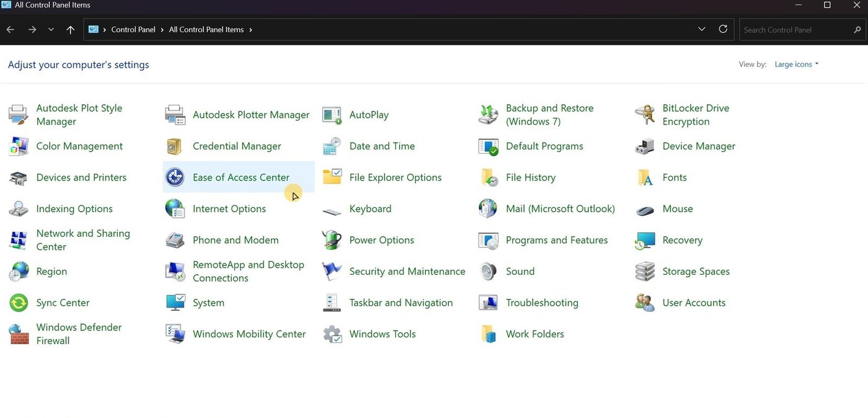Open the Indexing Options magnifier icon
This screenshot has width=868, height=418.
18,209
